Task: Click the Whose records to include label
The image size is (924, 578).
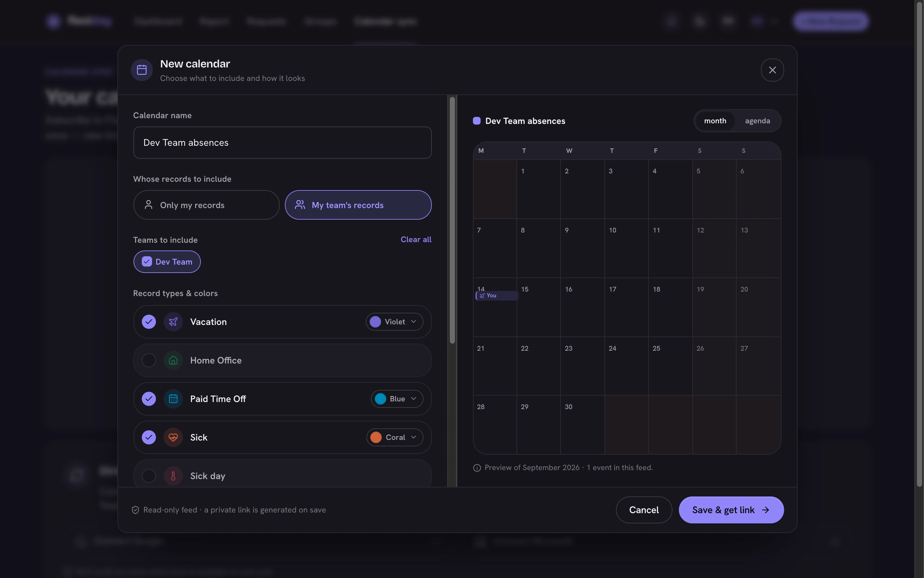Action: pos(182,179)
